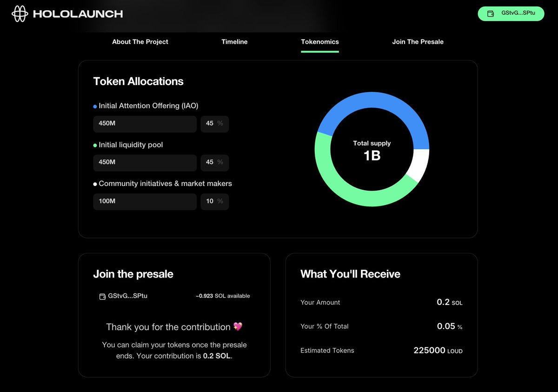558x392 pixels.
Task: Click the Your Amount label
Action: pos(320,303)
